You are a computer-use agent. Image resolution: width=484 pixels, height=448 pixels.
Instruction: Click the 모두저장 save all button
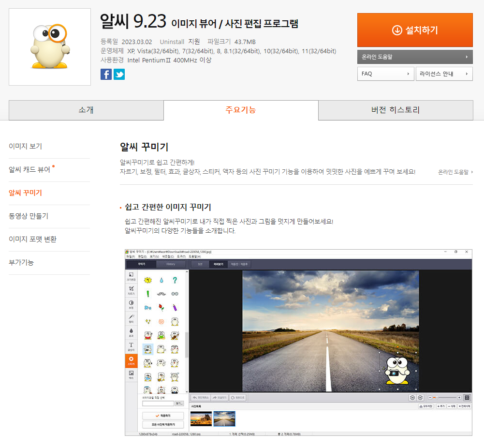click(x=426, y=406)
